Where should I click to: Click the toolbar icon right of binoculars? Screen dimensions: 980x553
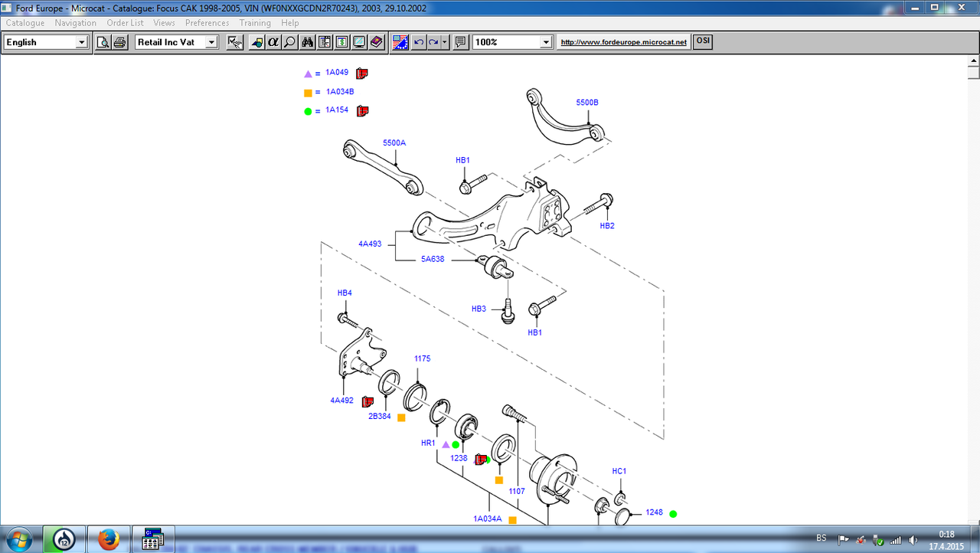[325, 42]
